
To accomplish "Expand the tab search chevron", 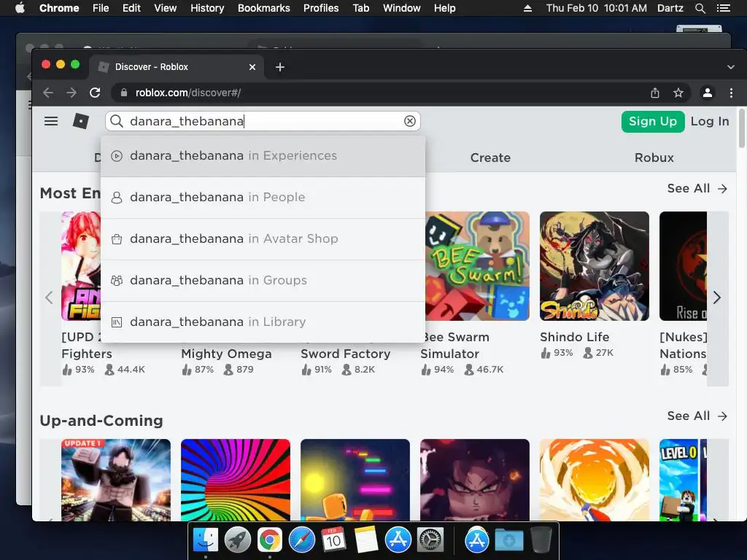I will 731,67.
